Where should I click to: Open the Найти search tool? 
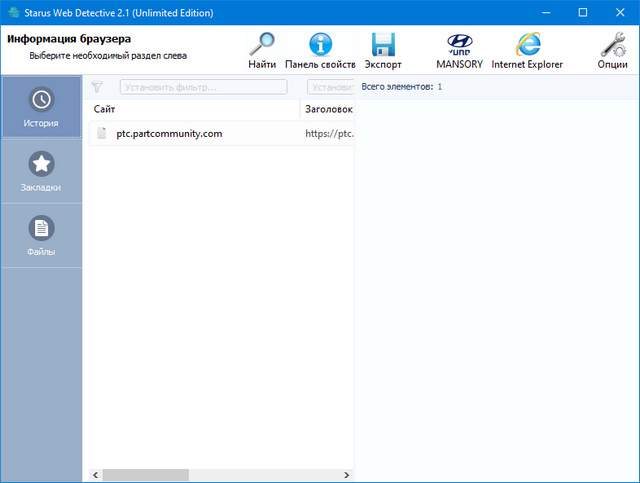coord(262,51)
